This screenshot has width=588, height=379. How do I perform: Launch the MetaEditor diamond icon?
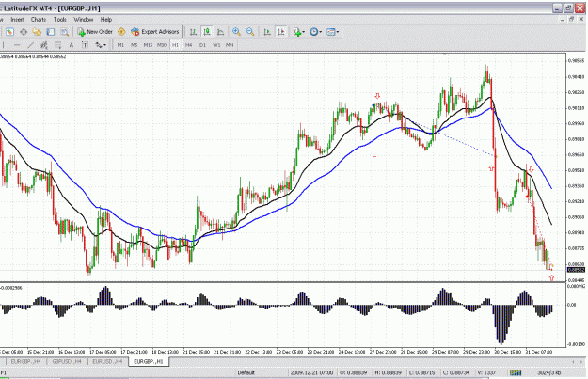pos(121,32)
